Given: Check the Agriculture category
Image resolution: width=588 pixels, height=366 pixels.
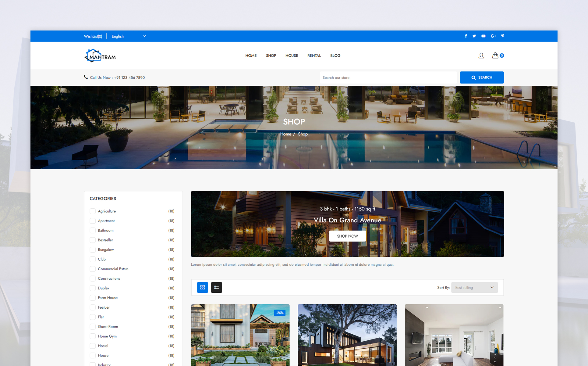Looking at the screenshot, I should [93, 211].
